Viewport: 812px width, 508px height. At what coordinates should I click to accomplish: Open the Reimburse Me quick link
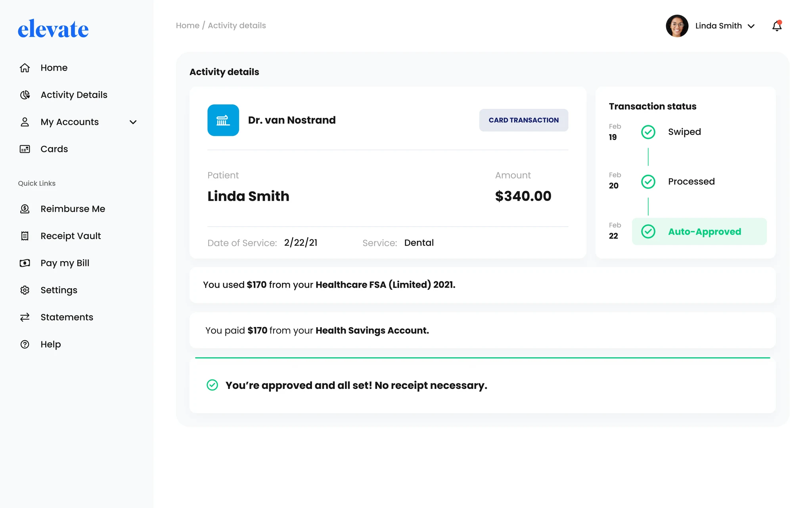[x=73, y=209]
